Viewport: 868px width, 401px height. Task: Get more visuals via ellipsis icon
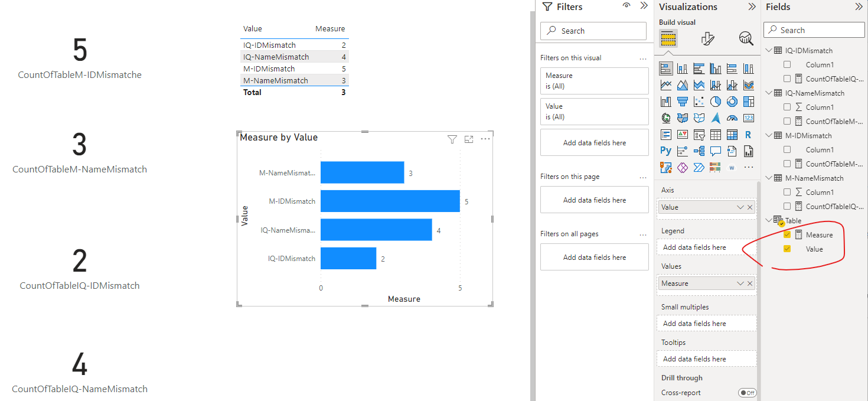click(x=749, y=168)
